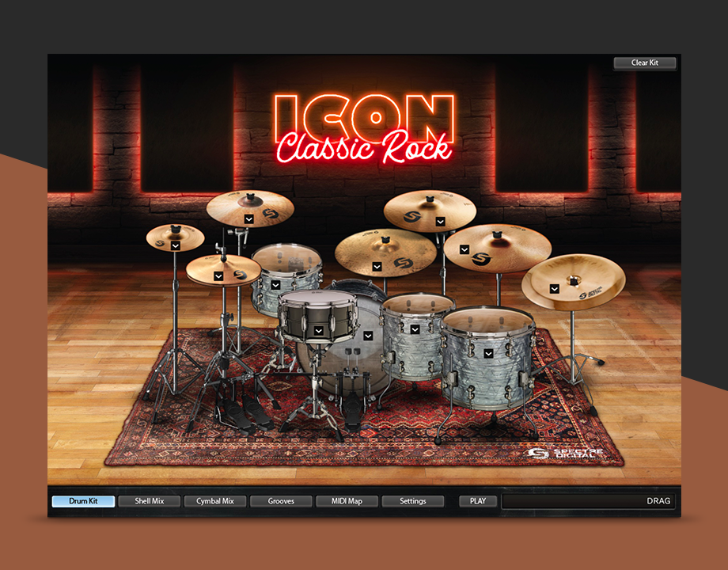
Task: Open the large floor tom dropdown arrow
Action: tap(489, 352)
